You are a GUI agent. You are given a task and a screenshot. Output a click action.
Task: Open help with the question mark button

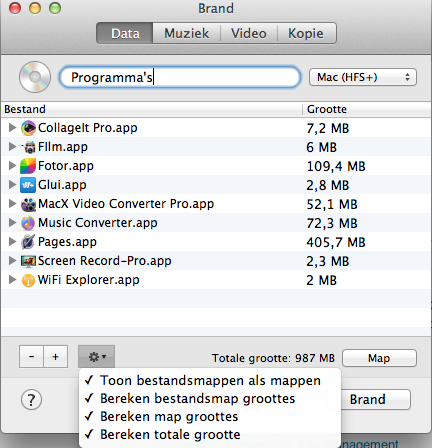31,399
